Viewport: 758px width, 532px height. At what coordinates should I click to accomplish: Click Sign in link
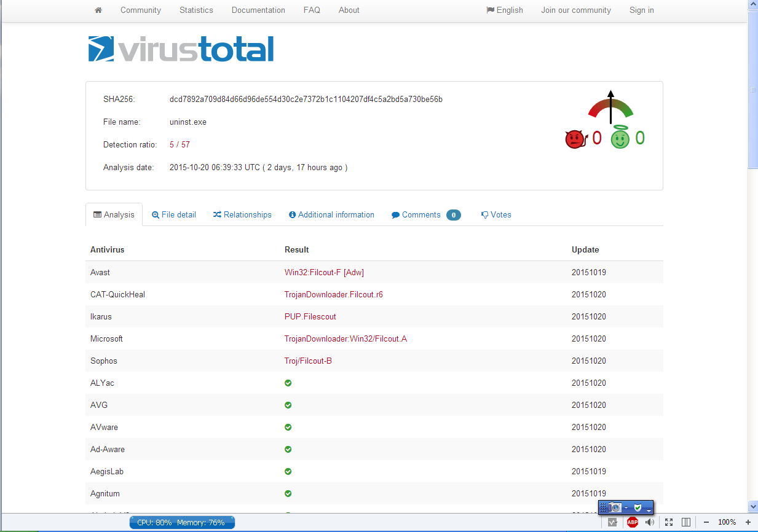pos(642,10)
